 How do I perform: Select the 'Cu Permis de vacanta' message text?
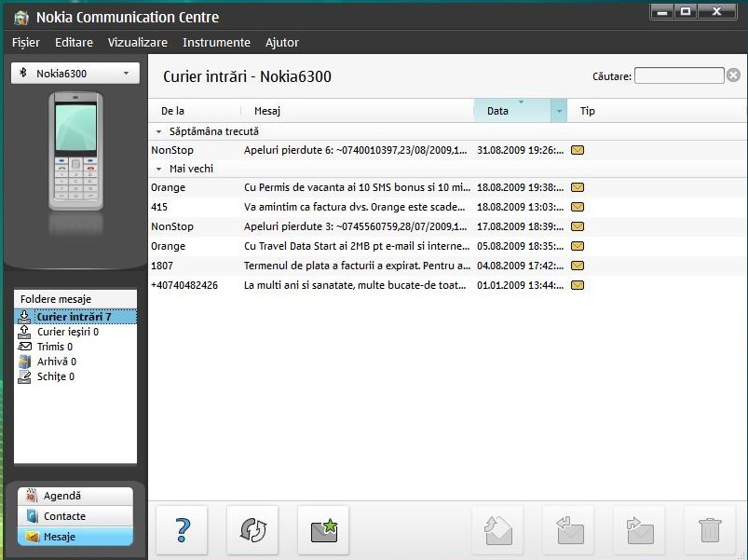click(357, 187)
